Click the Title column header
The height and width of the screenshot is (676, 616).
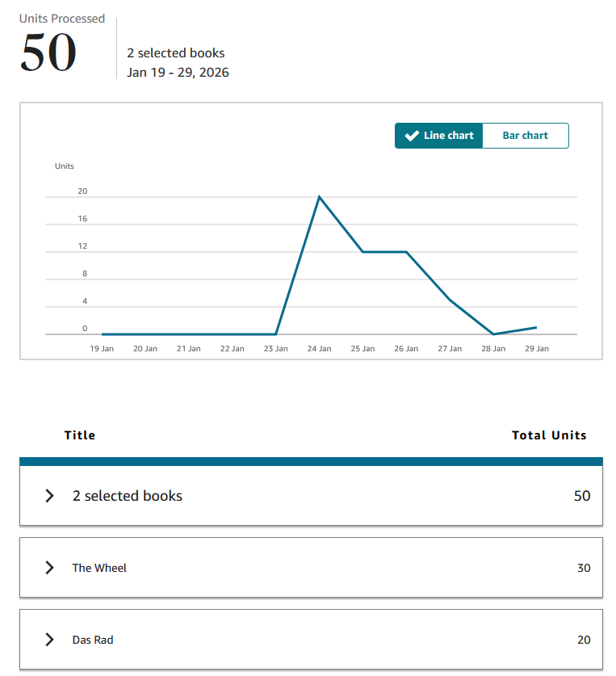pos(80,435)
